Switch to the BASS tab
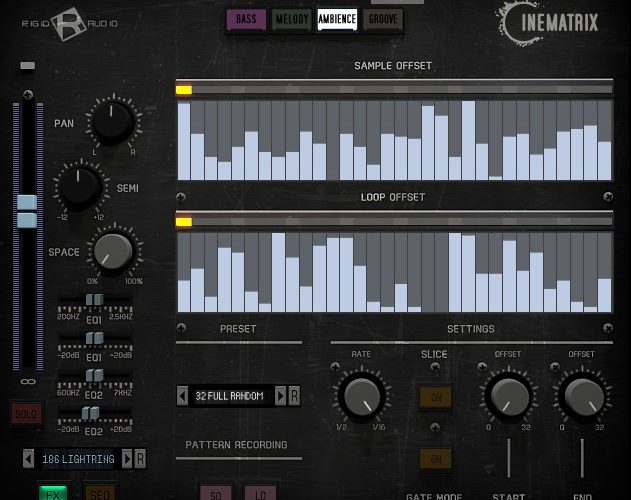This screenshot has width=631, height=500. coord(246,19)
